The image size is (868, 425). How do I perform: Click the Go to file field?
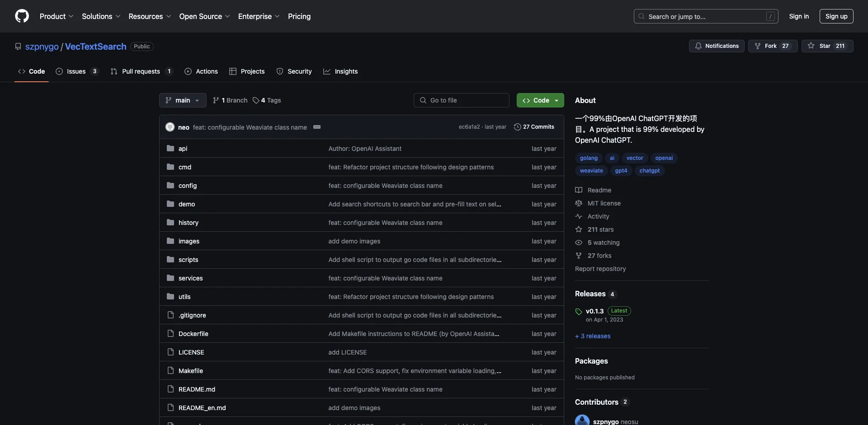(462, 100)
